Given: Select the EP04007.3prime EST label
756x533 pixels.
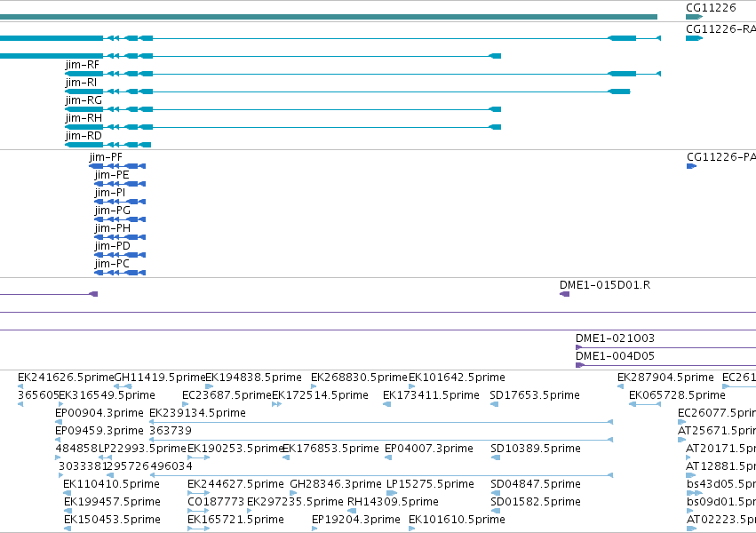Looking at the screenshot, I should click(428, 449).
